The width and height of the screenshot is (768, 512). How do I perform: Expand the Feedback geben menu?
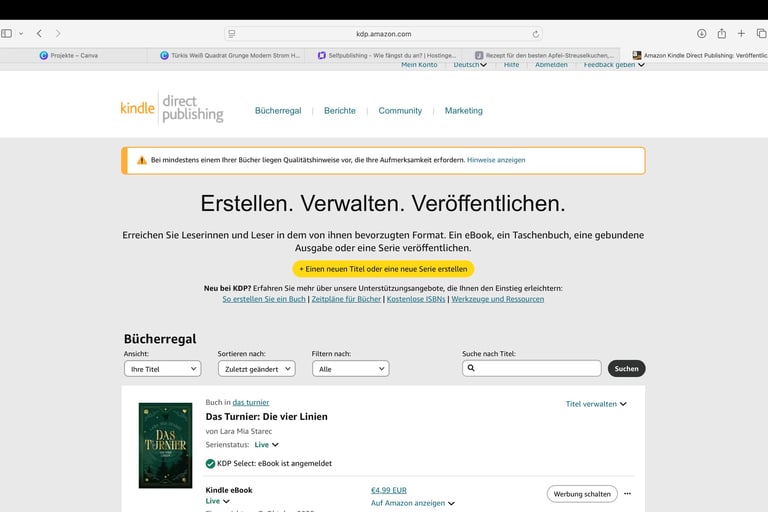pyautogui.click(x=614, y=65)
